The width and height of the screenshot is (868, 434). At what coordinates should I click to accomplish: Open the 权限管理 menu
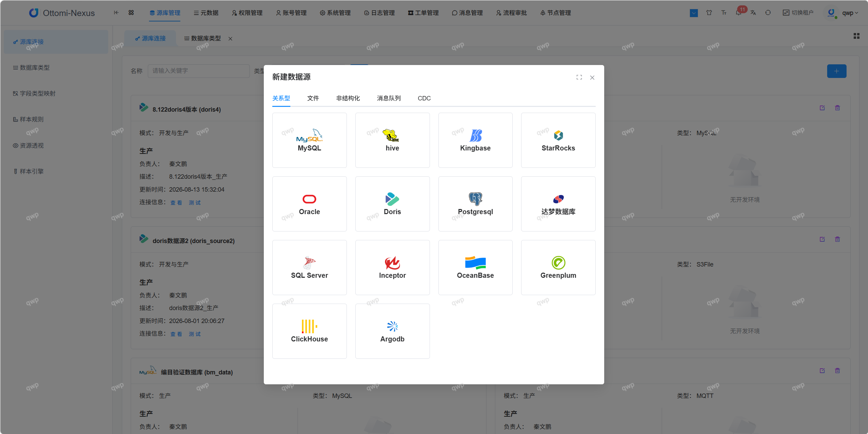(x=247, y=13)
